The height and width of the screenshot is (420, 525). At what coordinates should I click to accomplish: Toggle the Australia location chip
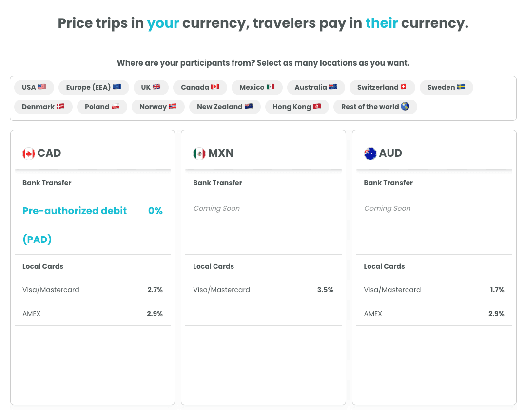[316, 87]
